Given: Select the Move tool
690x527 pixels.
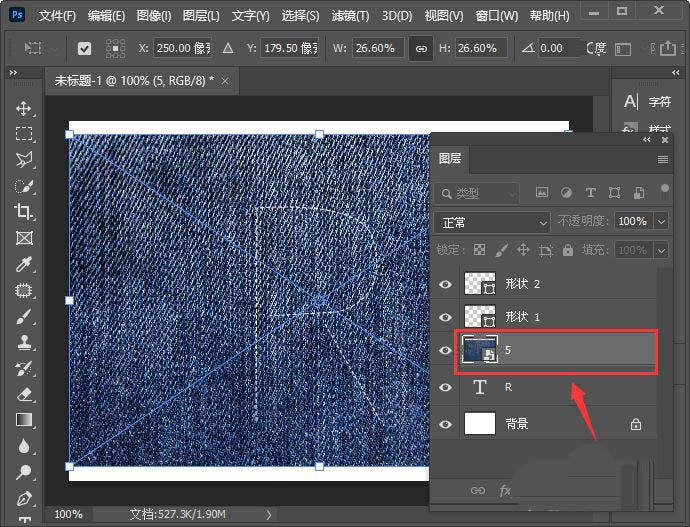Looking at the screenshot, I should click(x=24, y=108).
